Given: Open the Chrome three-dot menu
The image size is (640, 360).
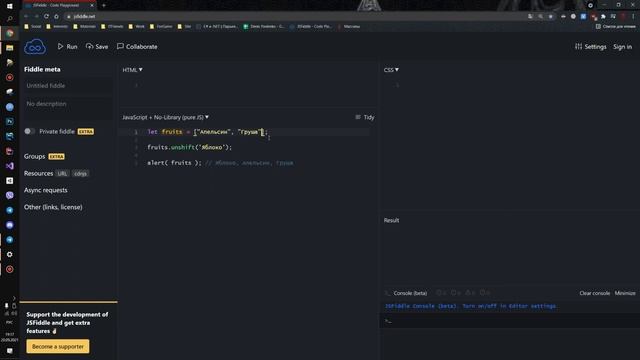Looking at the screenshot, I should [x=633, y=16].
